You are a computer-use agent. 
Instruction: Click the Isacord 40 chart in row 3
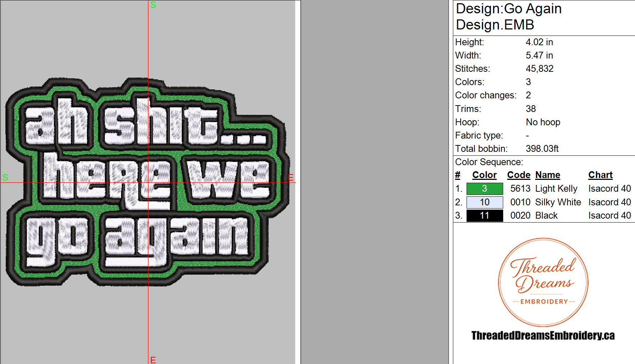(x=609, y=215)
